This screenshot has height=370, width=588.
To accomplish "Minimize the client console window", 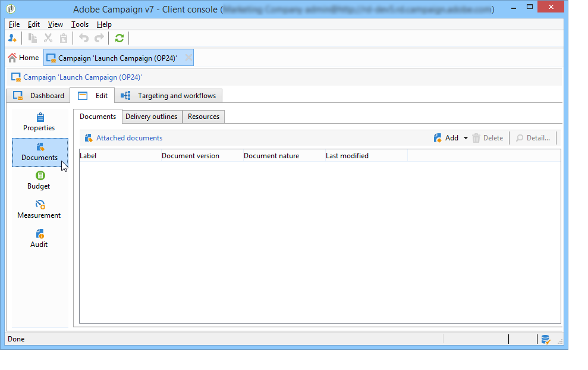I will point(513,7).
